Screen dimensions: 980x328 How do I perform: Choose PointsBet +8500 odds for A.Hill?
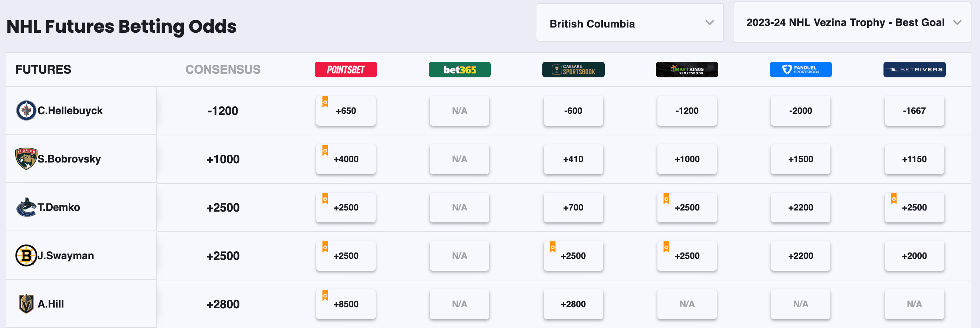pos(346,304)
